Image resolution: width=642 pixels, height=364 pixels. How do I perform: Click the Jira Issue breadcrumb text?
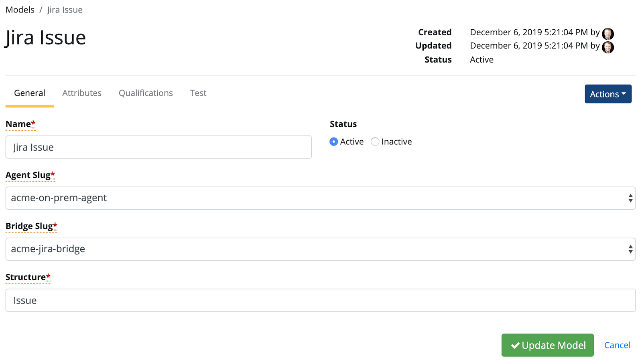coord(65,10)
